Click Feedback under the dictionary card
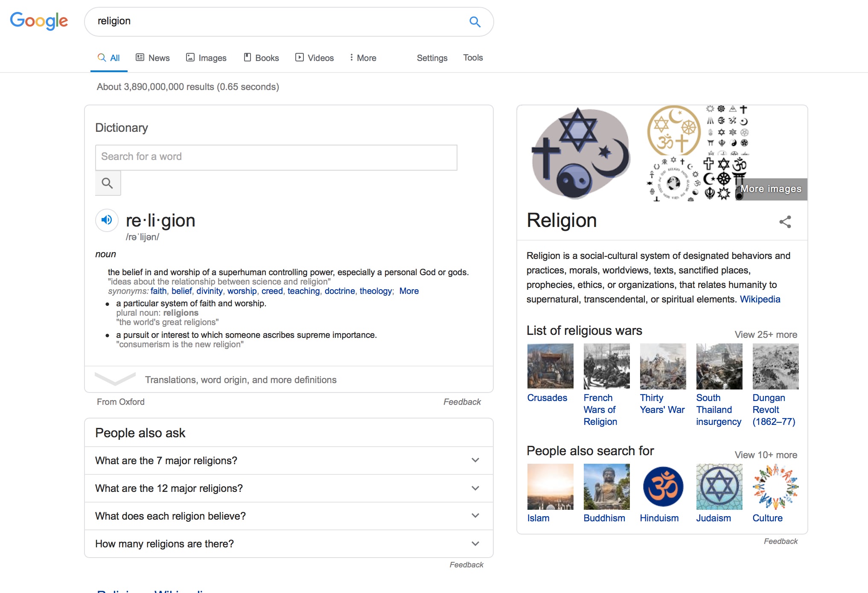868x593 pixels. [462, 401]
